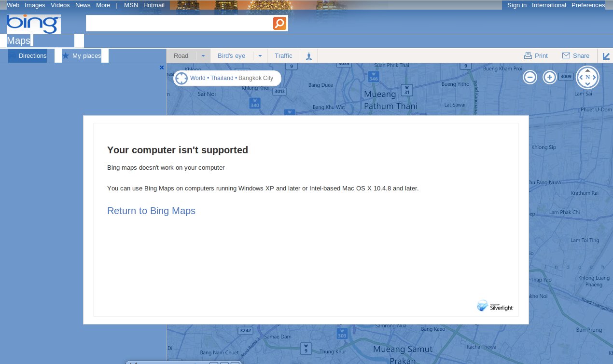The height and width of the screenshot is (364, 613).
Task: Click the Print icon in toolbar
Action: click(x=528, y=55)
